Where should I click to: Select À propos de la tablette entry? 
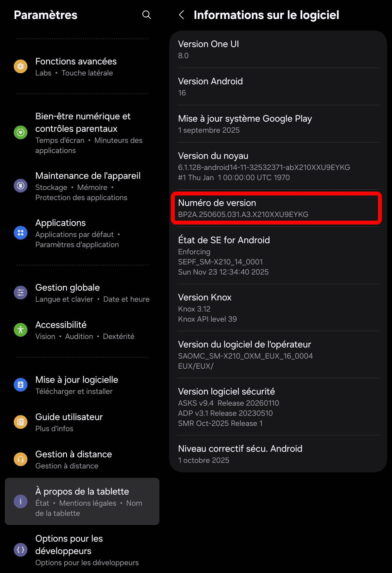(x=82, y=501)
